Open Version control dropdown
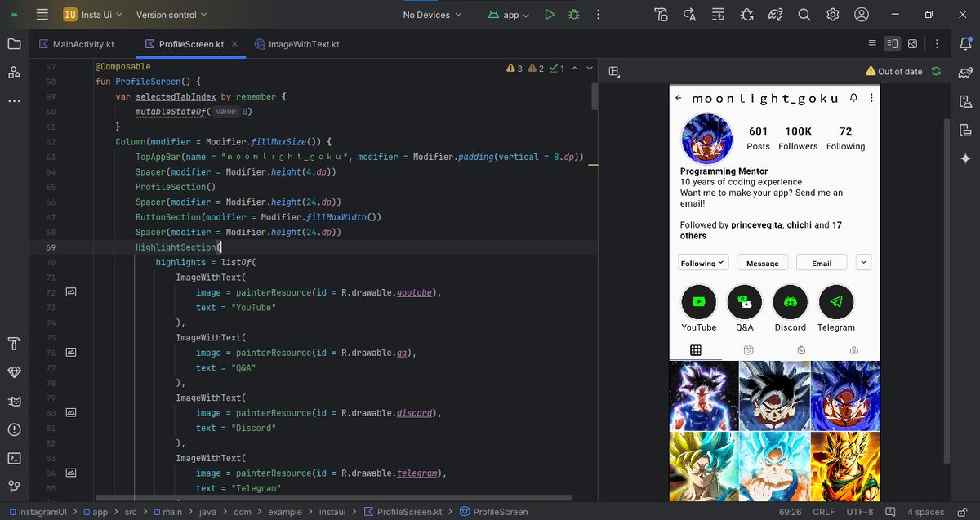980x520 pixels. (171, 15)
